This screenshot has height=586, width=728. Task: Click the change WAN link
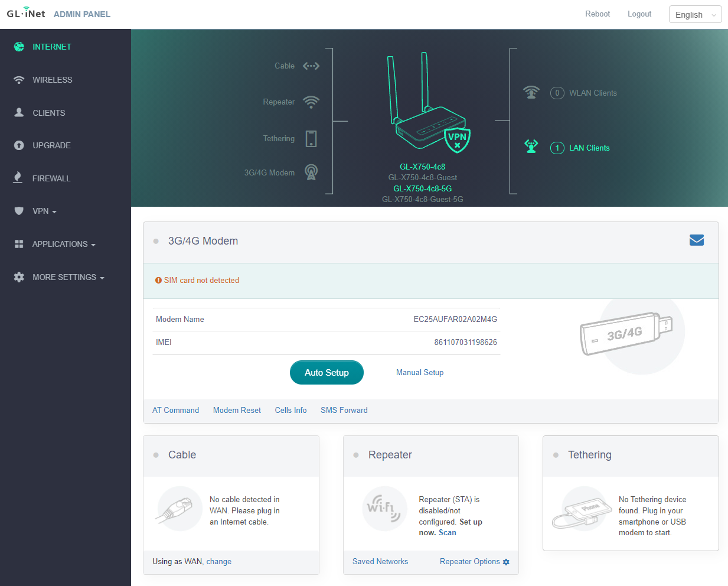pos(219,561)
